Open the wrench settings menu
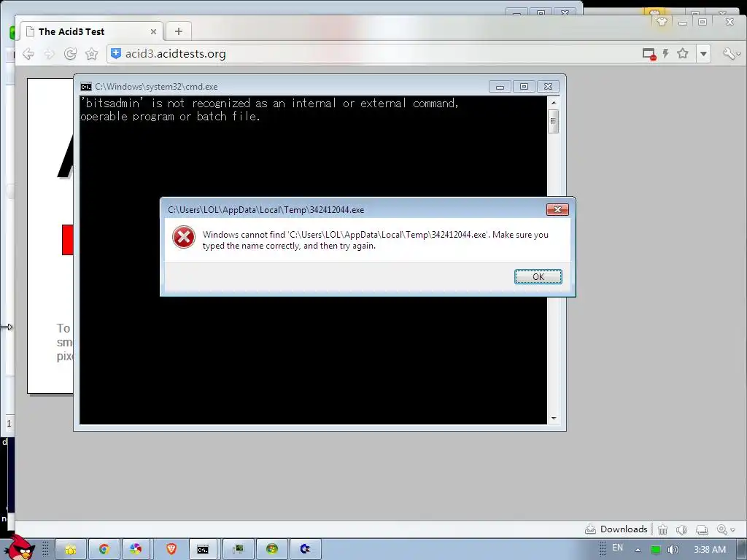 [731, 53]
